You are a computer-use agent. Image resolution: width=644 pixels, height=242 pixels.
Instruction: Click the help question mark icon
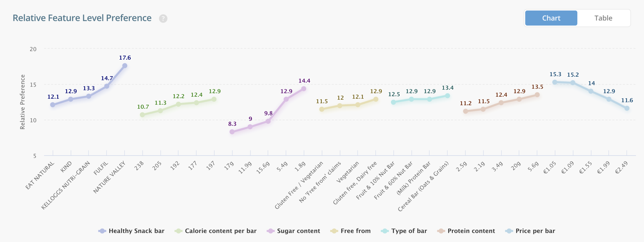point(163,18)
